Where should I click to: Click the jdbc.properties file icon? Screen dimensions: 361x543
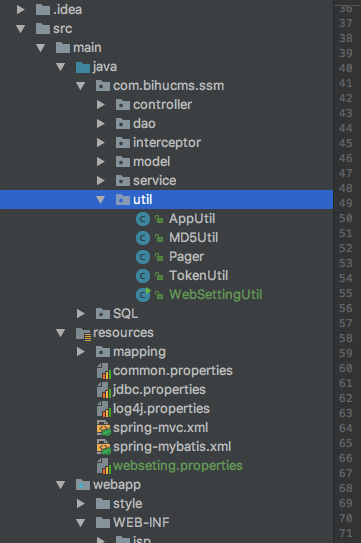(x=104, y=390)
